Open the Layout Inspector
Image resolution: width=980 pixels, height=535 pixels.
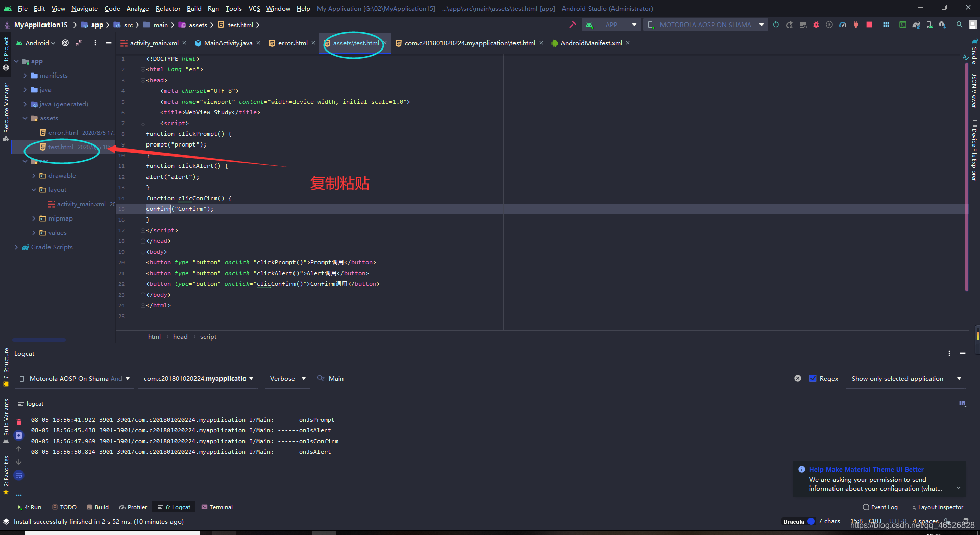pyautogui.click(x=936, y=507)
